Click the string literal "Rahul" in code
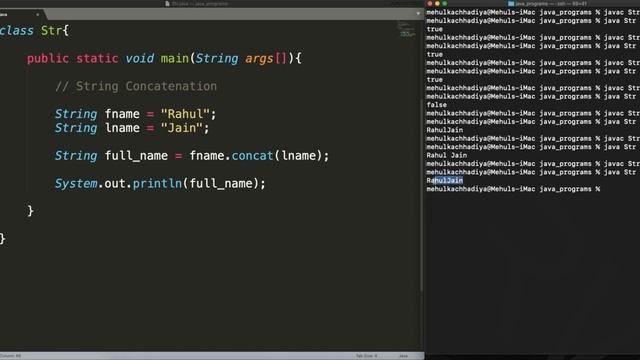Viewport: 640px width, 360px height. [x=185, y=114]
